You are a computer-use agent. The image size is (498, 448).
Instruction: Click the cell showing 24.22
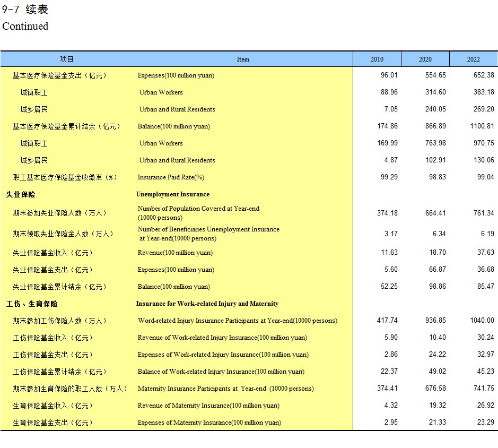(438, 354)
